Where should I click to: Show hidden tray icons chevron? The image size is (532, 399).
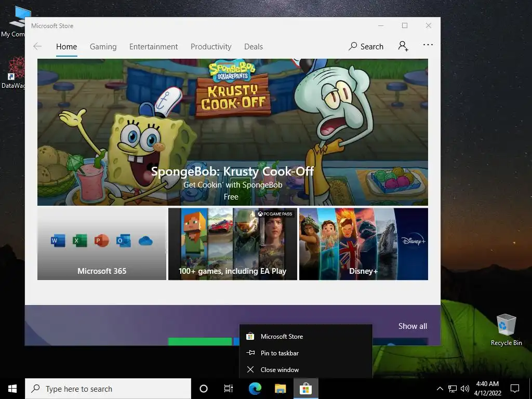[x=440, y=389]
